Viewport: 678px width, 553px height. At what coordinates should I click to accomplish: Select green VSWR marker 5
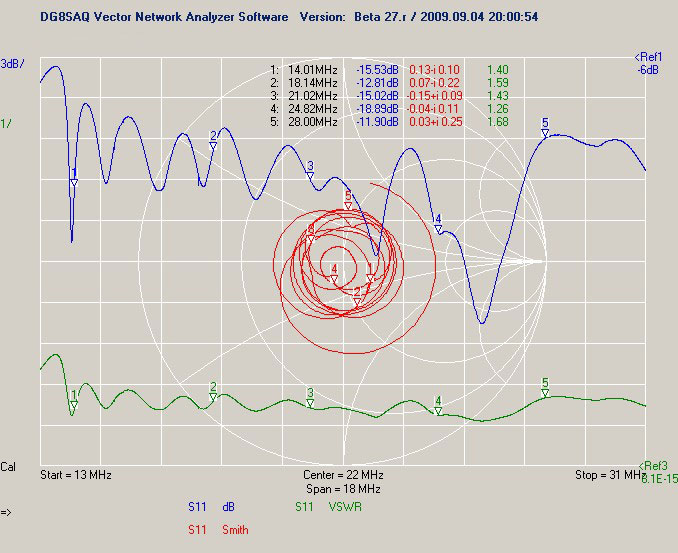[545, 388]
